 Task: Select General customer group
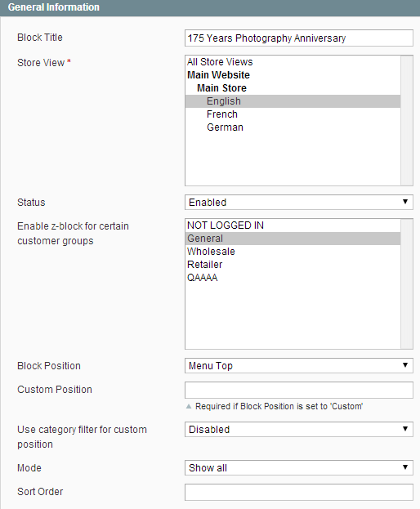click(293, 239)
